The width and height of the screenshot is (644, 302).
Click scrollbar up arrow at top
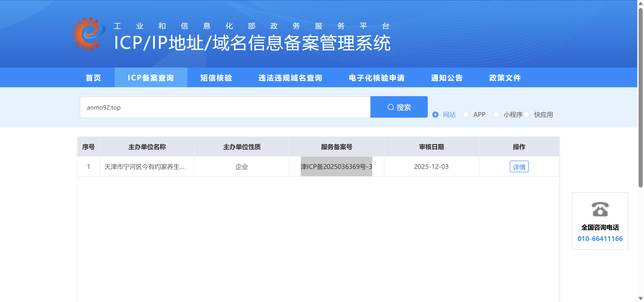(640, 4)
